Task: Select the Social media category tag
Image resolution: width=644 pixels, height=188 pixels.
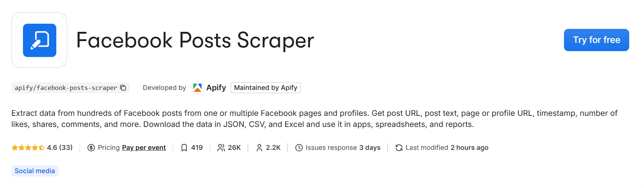Action: point(35,171)
